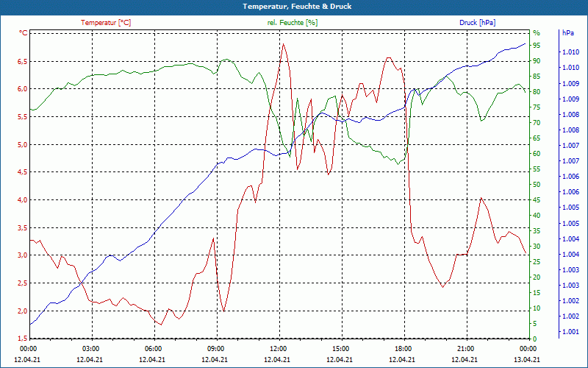Click the 75 tick on humidity axis
The height and width of the screenshot is (368, 588).
[537, 107]
